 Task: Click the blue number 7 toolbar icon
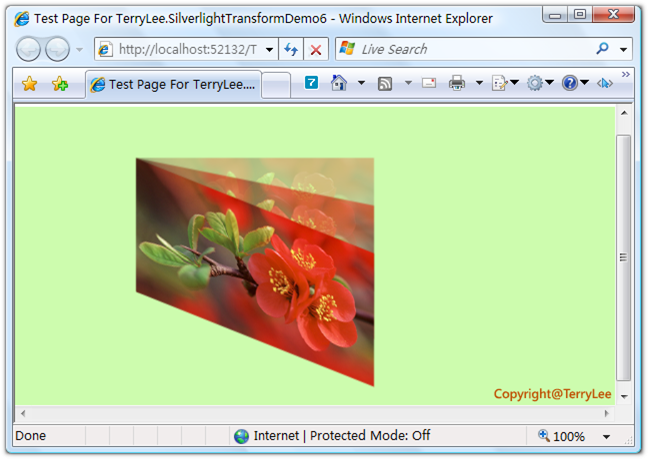(x=311, y=83)
